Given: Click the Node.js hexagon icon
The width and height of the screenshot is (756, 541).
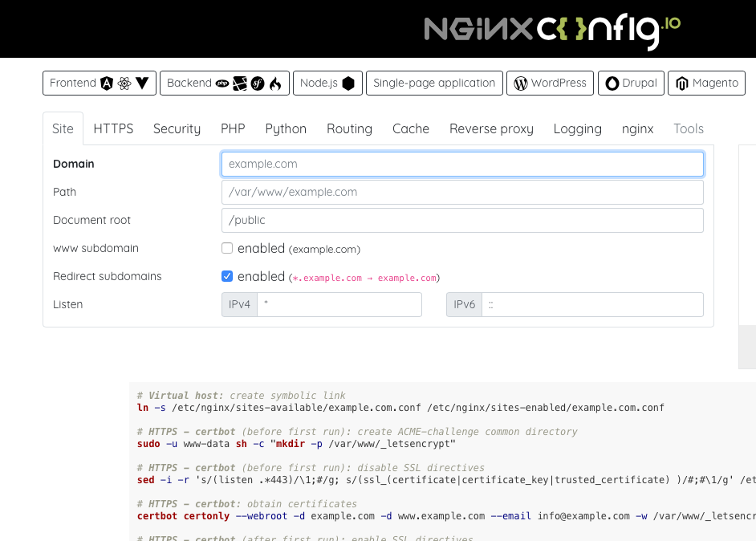Looking at the screenshot, I should tap(348, 83).
